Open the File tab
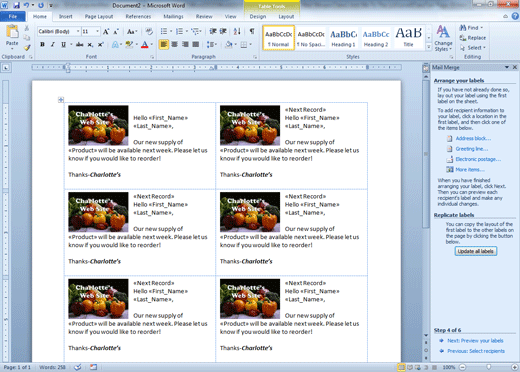Image resolution: width=520 pixels, height=372 pixels. pyautogui.click(x=13, y=16)
